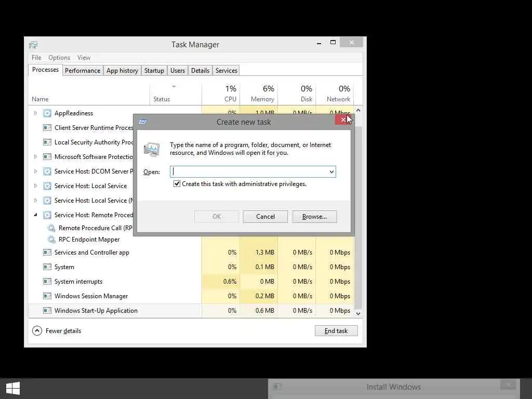Click the Run dialog computer monitor icon

coord(152,149)
